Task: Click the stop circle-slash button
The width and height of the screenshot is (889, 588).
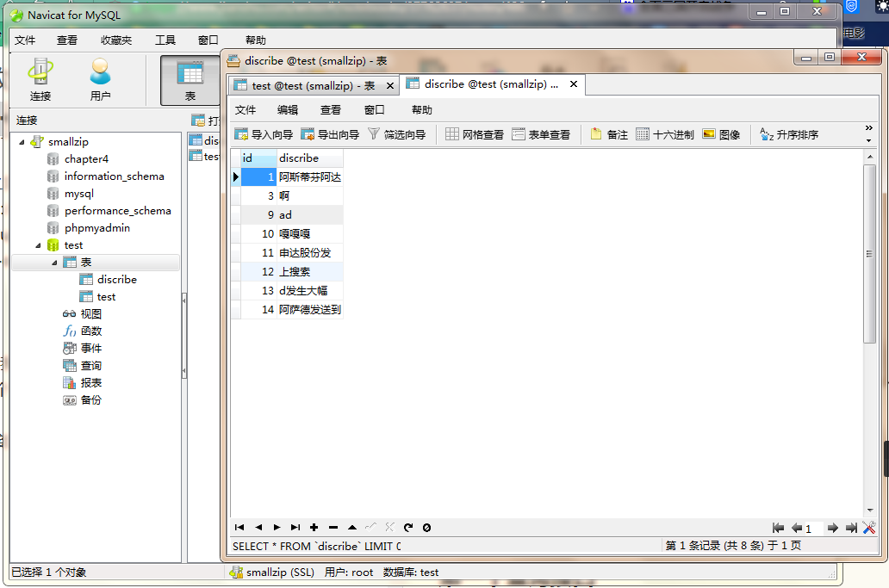Action: (427, 528)
